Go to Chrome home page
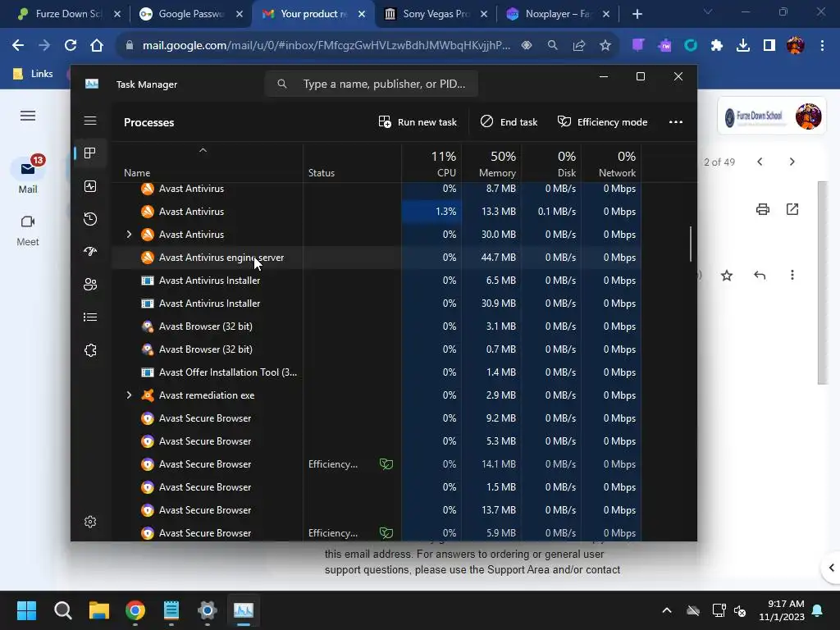The width and height of the screenshot is (840, 630). [x=97, y=46]
